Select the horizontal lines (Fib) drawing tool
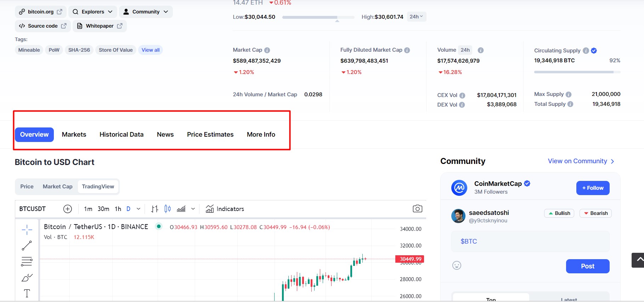 (27, 262)
